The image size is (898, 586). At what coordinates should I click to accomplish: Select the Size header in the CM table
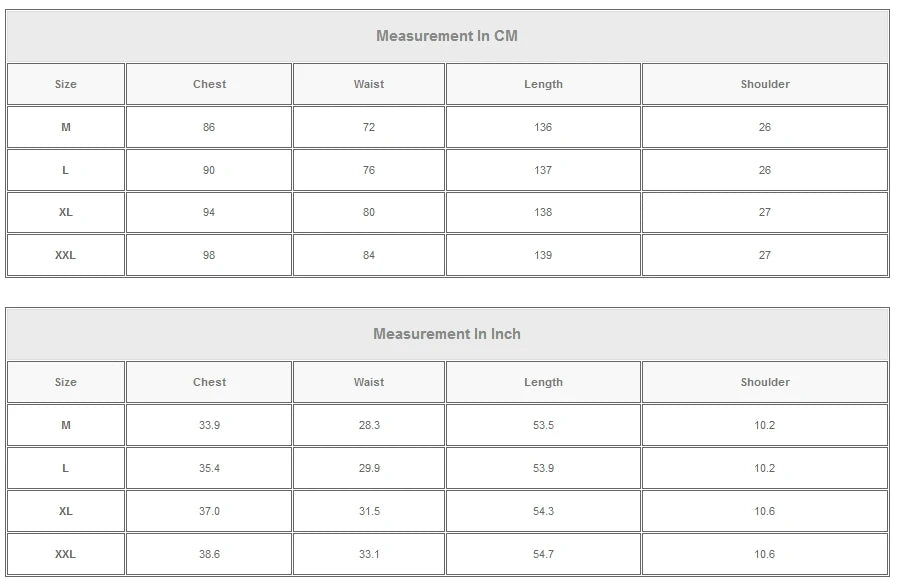(66, 84)
